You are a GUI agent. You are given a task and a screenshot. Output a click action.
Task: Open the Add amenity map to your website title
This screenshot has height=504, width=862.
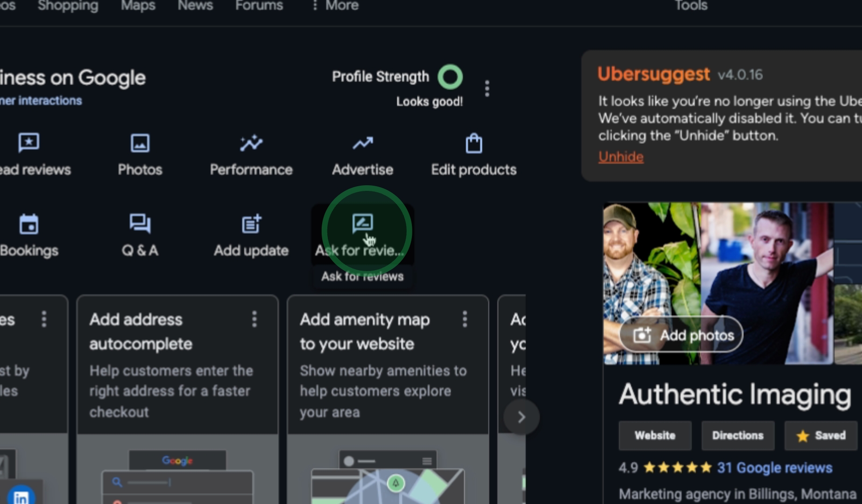click(365, 331)
